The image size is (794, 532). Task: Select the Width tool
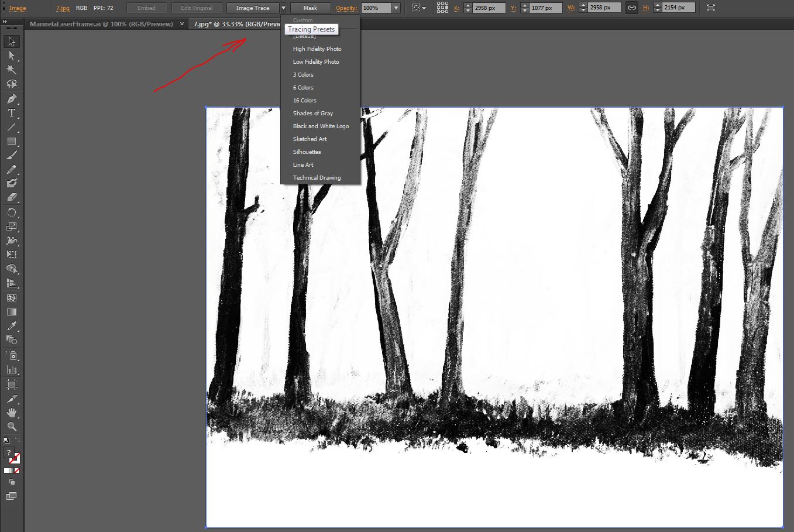pos(12,241)
